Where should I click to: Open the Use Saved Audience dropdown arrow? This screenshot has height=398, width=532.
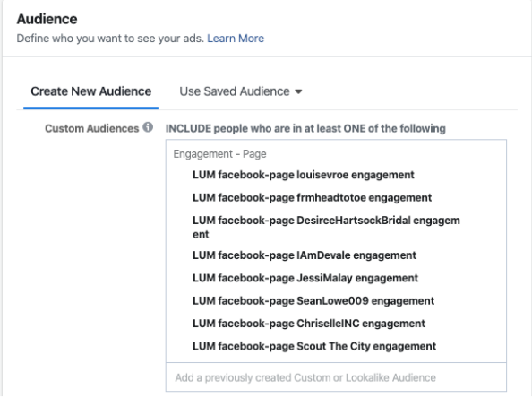(298, 91)
